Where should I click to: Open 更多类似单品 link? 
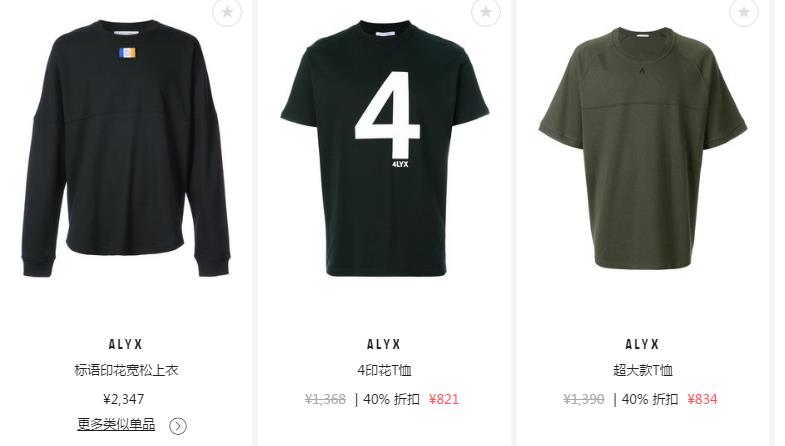coord(116,424)
